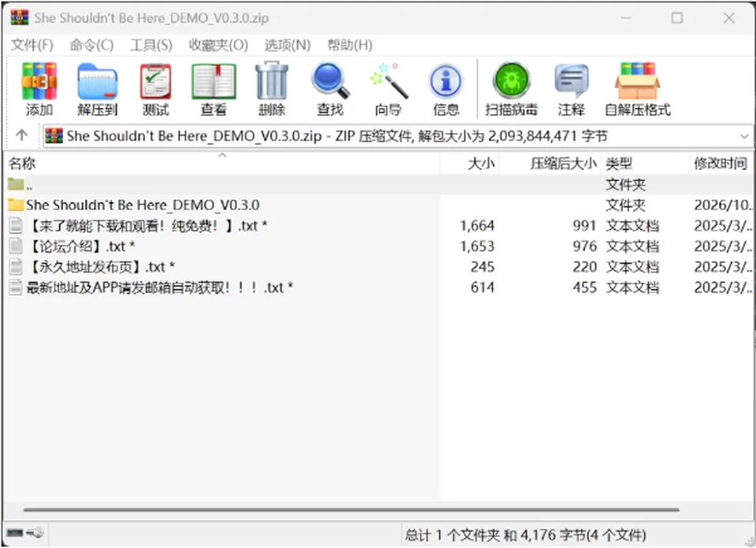The height and width of the screenshot is (548, 756).
Task: Launch the 向导 (Wizard) wand icon
Action: pyautogui.click(x=388, y=89)
